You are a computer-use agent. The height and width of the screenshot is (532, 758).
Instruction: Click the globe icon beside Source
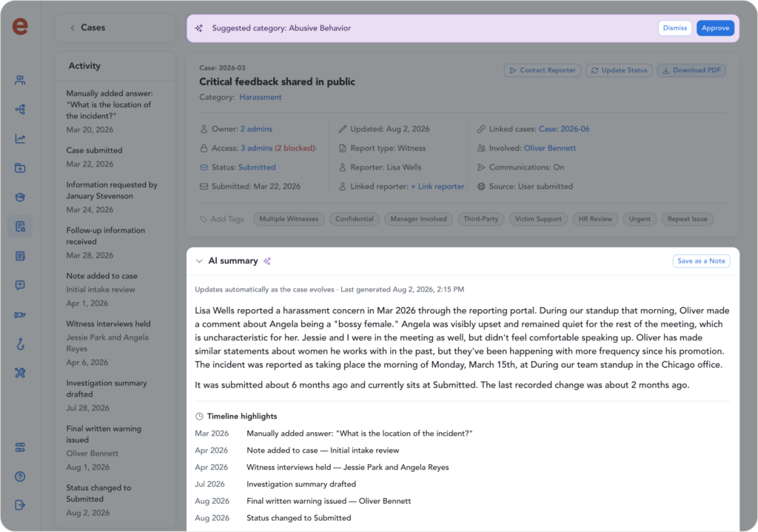[481, 186]
